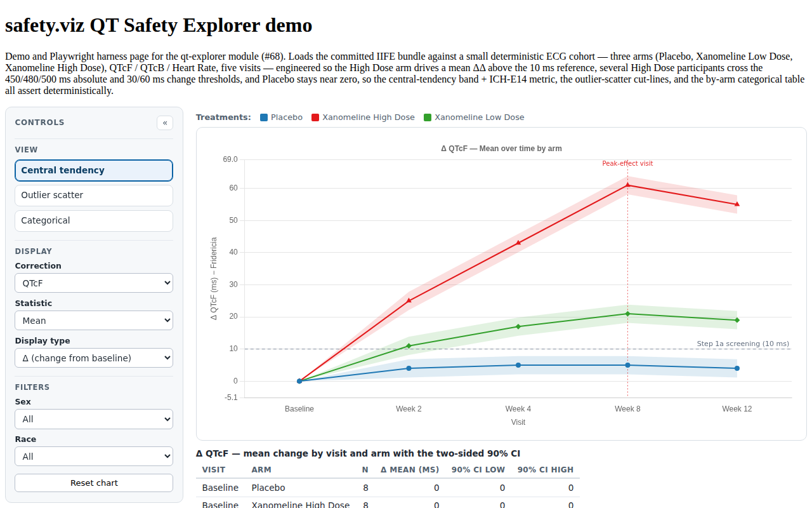This screenshot has height=508, width=812.
Task: Open the Statistic dropdown
Action: click(94, 321)
